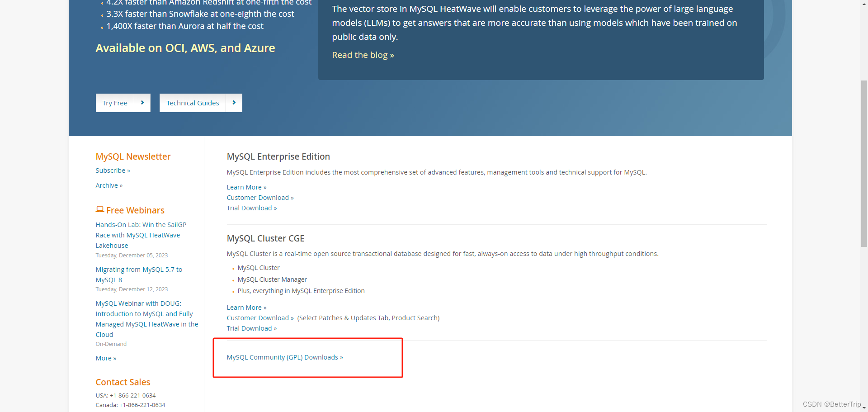
Task: Click the MySQL Newsletter heading
Action: [133, 156]
